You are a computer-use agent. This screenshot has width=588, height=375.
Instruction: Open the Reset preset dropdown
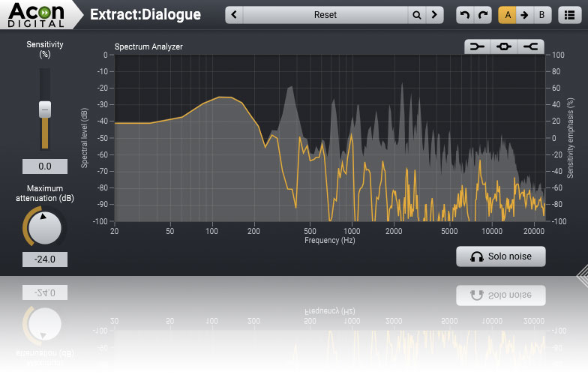[325, 15]
